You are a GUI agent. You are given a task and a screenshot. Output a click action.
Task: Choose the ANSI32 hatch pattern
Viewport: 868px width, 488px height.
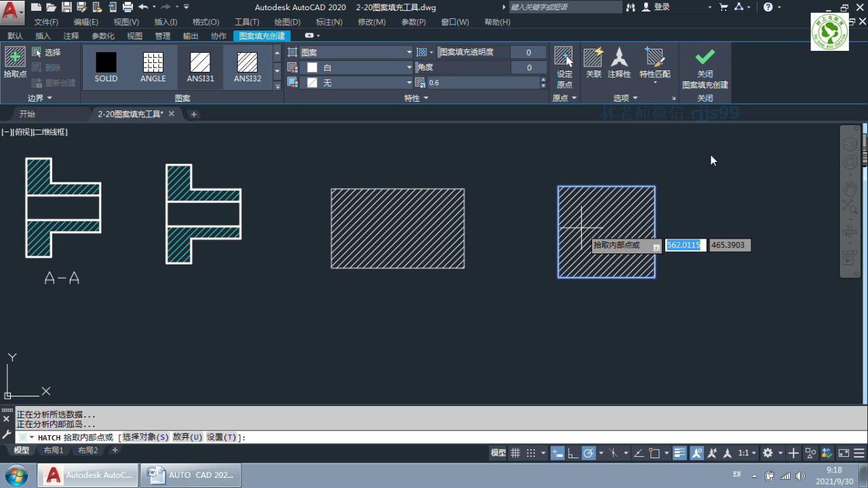pyautogui.click(x=248, y=67)
